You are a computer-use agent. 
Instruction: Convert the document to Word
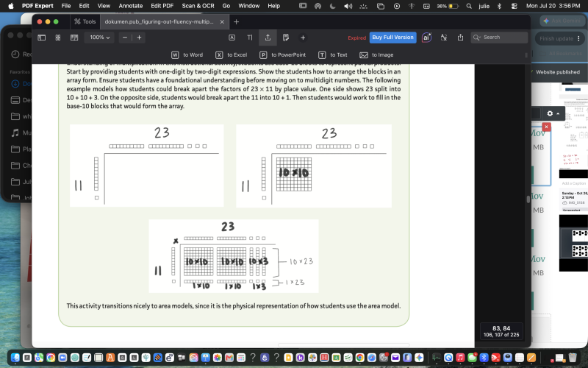187,54
